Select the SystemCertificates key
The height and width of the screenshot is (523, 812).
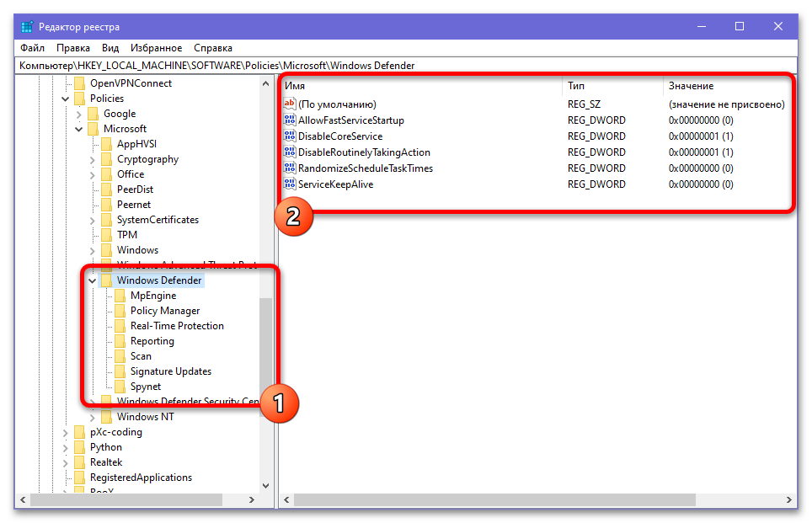coord(158,220)
